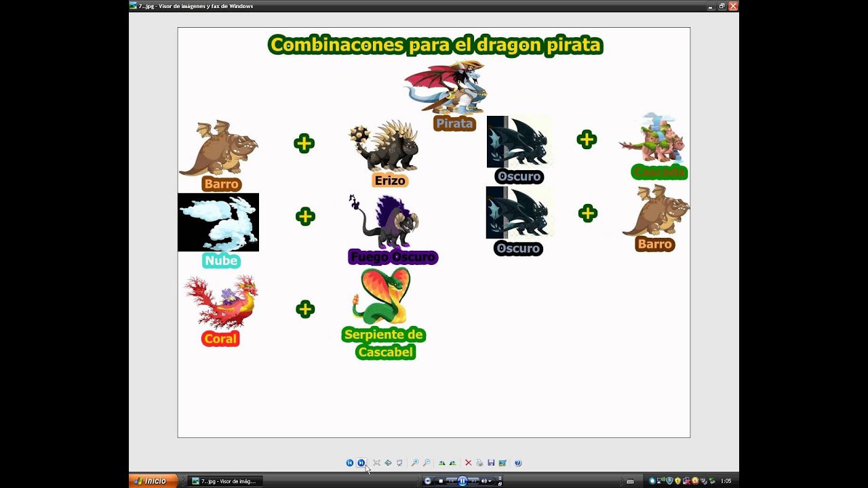Select the 7..jpg viewer taskbar button
The width and height of the screenshot is (868, 488).
click(x=224, y=481)
